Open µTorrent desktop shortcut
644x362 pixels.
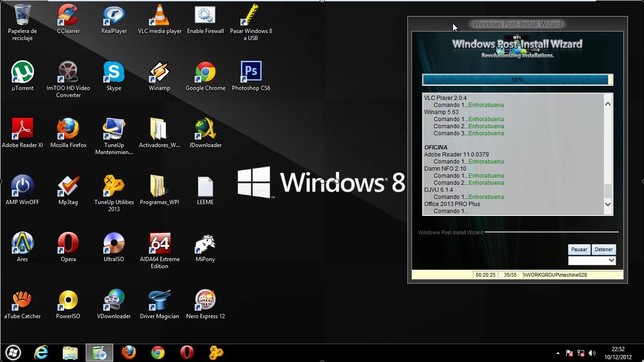tap(22, 76)
